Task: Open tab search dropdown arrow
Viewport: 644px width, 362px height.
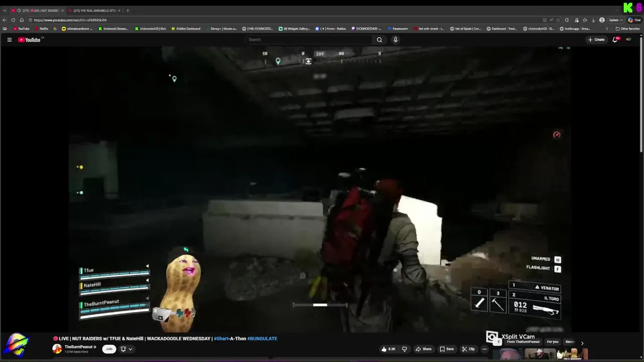Action: (x=5, y=11)
